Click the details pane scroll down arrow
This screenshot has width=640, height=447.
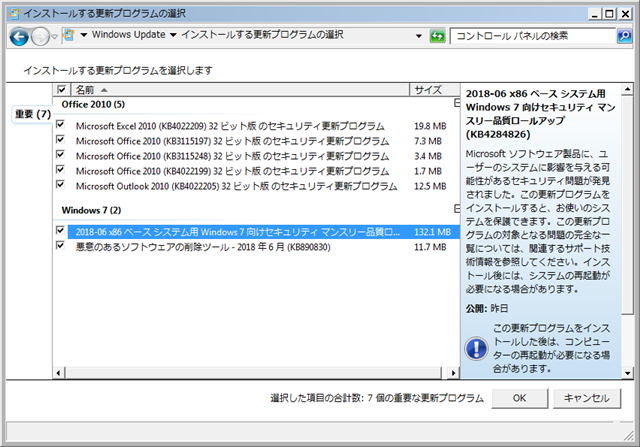[x=627, y=373]
